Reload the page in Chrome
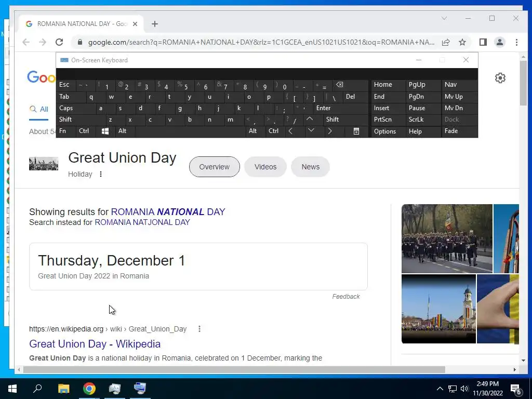Image resolution: width=532 pixels, height=399 pixels. click(x=59, y=42)
